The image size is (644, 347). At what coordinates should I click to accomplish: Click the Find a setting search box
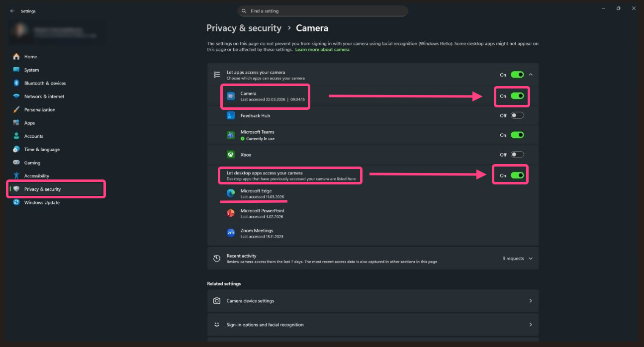pyautogui.click(x=322, y=10)
